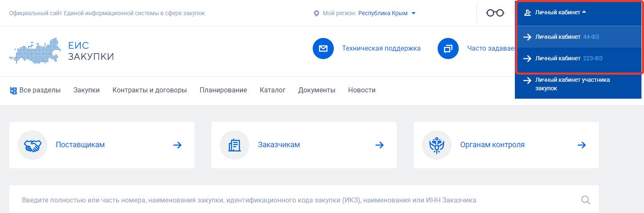This screenshot has height=213, width=644.
Task: Click the user icon beside Личный кабинет header
Action: pyautogui.click(x=527, y=13)
